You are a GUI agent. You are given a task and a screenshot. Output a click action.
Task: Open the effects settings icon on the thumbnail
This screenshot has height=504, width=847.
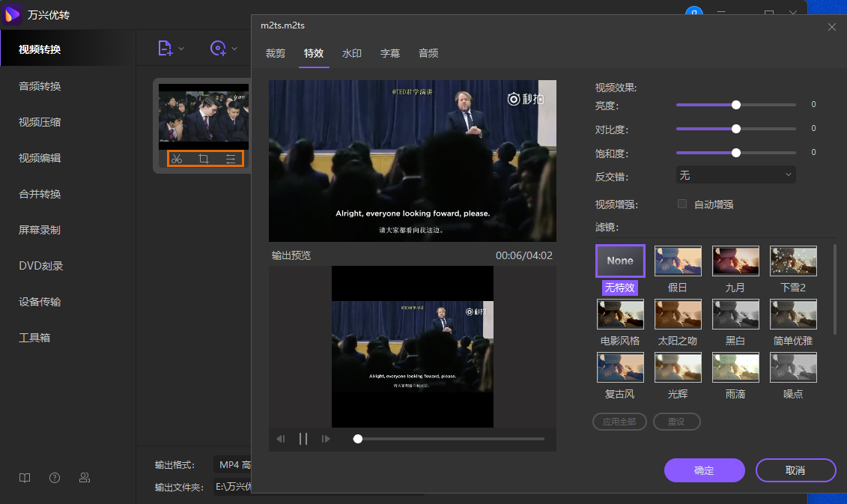coord(231,159)
